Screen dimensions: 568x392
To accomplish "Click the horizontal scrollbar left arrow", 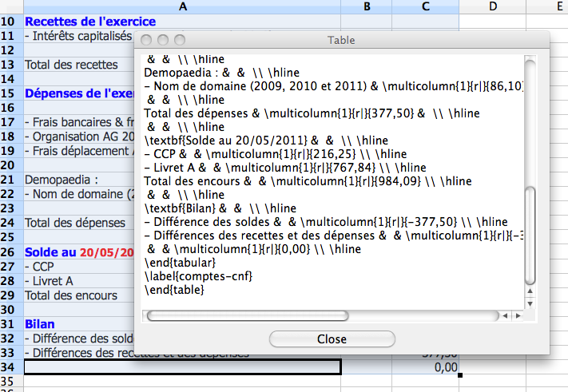I will pos(505,316).
